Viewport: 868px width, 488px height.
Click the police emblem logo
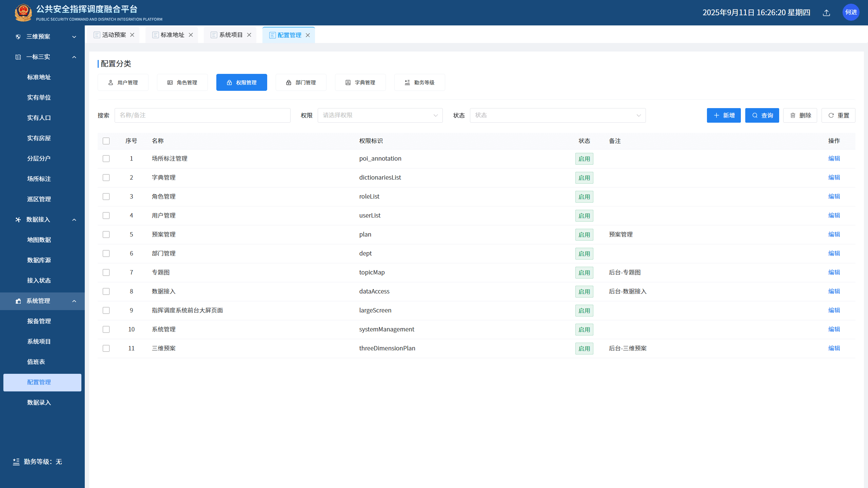(23, 13)
